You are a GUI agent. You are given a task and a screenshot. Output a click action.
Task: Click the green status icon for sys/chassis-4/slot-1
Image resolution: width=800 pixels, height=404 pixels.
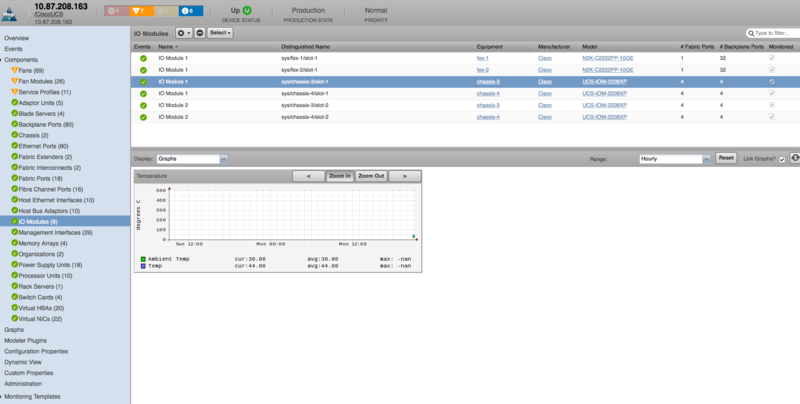[x=143, y=93]
